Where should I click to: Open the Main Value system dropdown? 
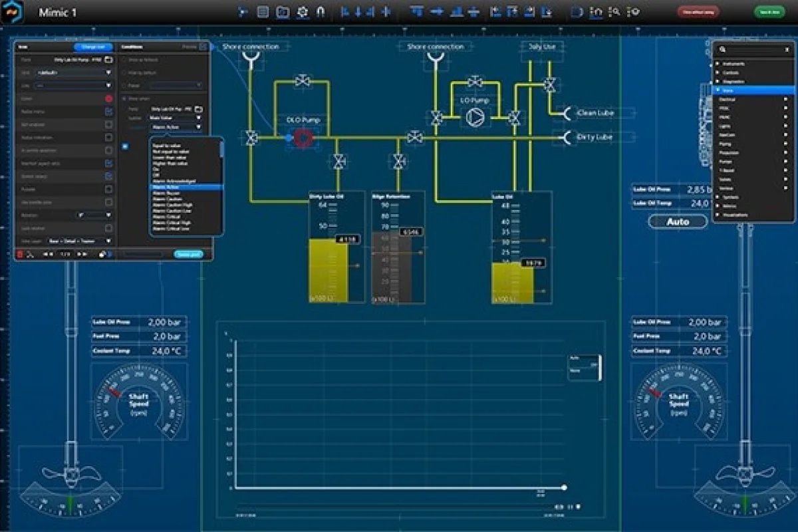coord(175,118)
